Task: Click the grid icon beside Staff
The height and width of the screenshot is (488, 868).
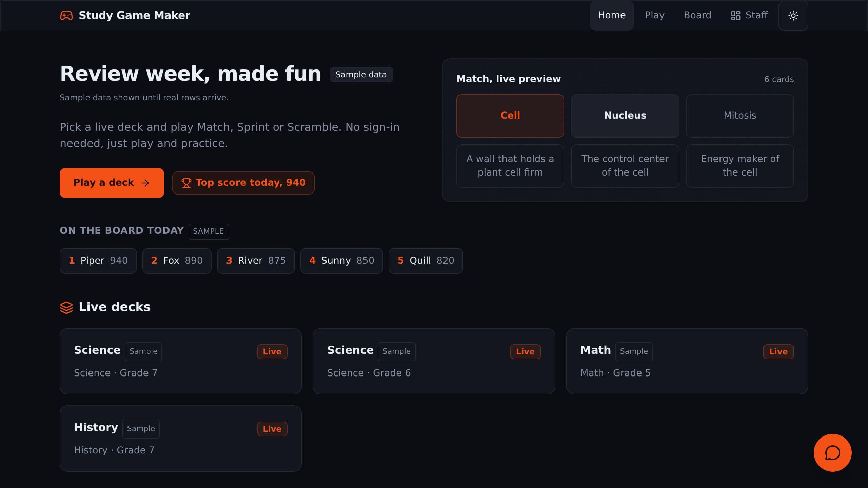Action: (735, 16)
